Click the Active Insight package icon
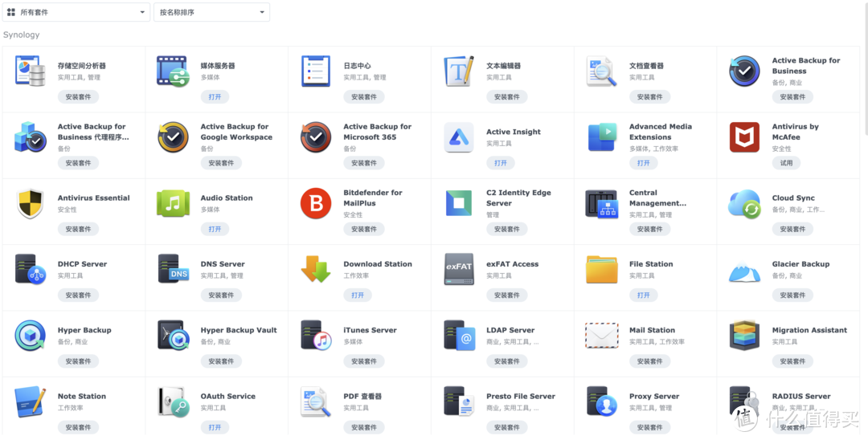868x440 pixels. tap(459, 137)
